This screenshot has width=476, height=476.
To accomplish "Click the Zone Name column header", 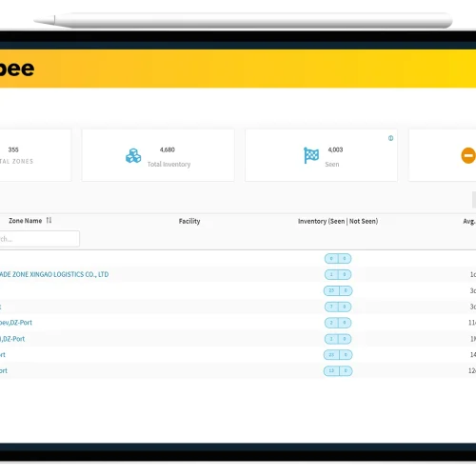I will [x=26, y=221].
